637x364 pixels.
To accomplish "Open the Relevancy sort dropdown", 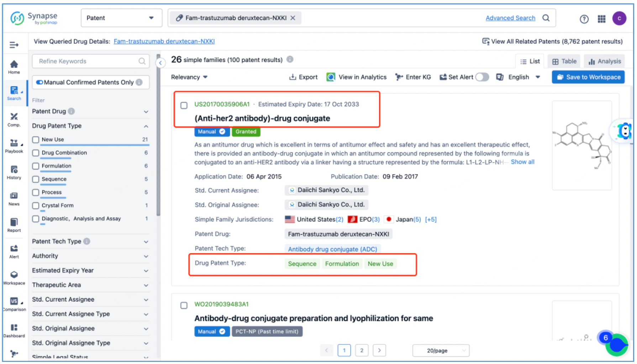I will [189, 77].
